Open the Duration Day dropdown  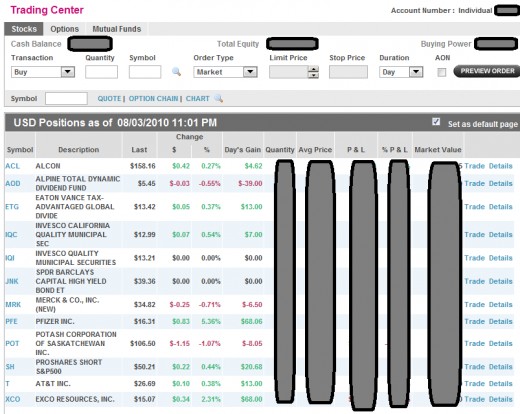[x=401, y=72]
